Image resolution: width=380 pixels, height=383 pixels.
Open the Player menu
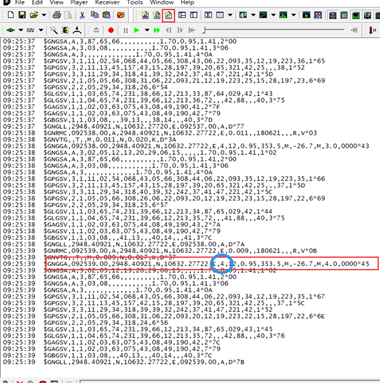(79, 2)
